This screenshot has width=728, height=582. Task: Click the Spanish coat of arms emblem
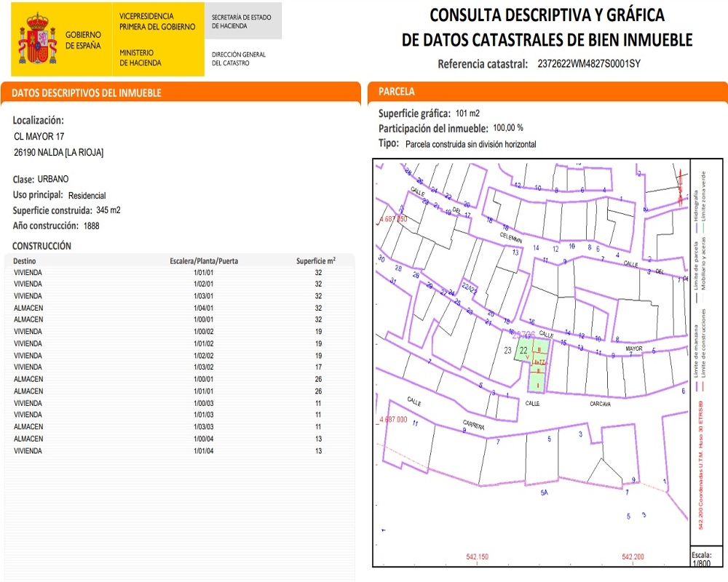37,39
